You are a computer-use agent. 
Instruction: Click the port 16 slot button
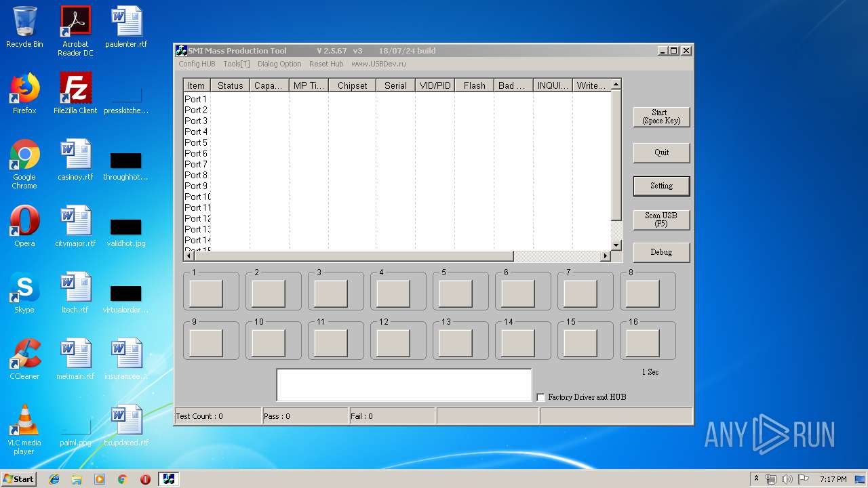(643, 343)
